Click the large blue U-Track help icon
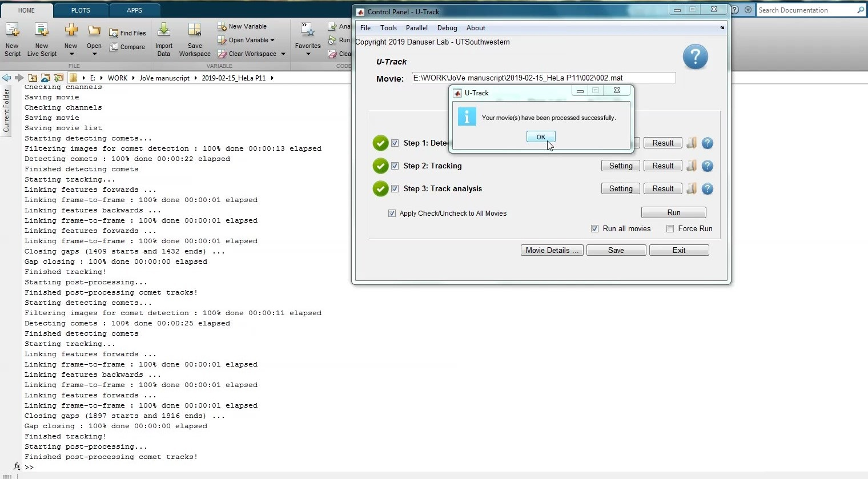Image resolution: width=868 pixels, height=479 pixels. pyautogui.click(x=695, y=57)
